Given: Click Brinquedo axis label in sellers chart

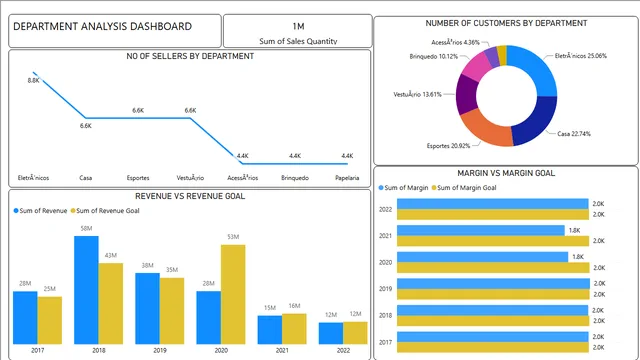Looking at the screenshot, I should 295,178.
